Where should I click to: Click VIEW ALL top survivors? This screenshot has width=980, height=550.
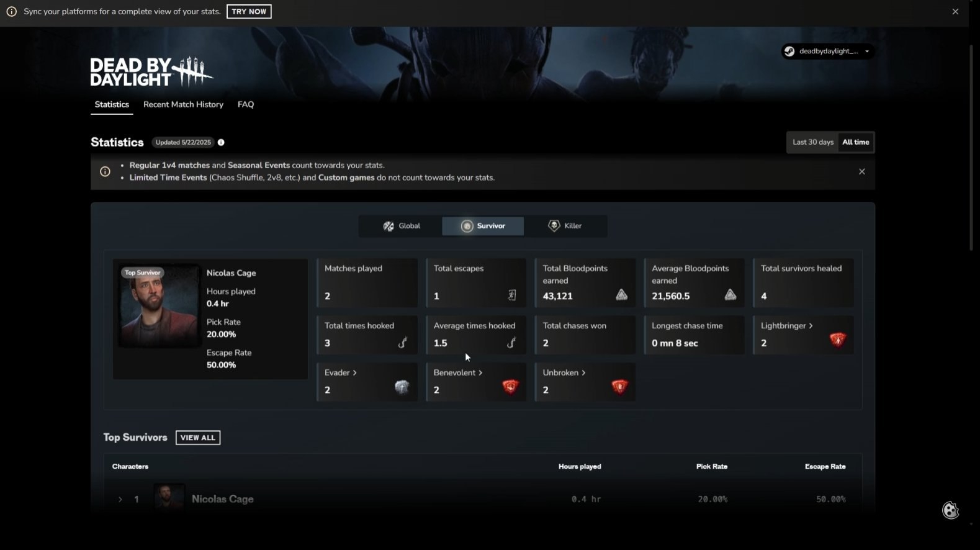198,438
